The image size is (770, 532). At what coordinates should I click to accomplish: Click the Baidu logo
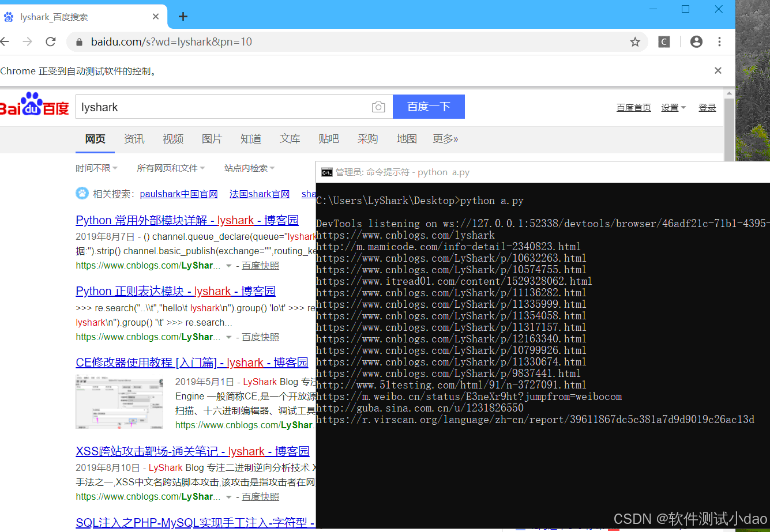point(35,105)
